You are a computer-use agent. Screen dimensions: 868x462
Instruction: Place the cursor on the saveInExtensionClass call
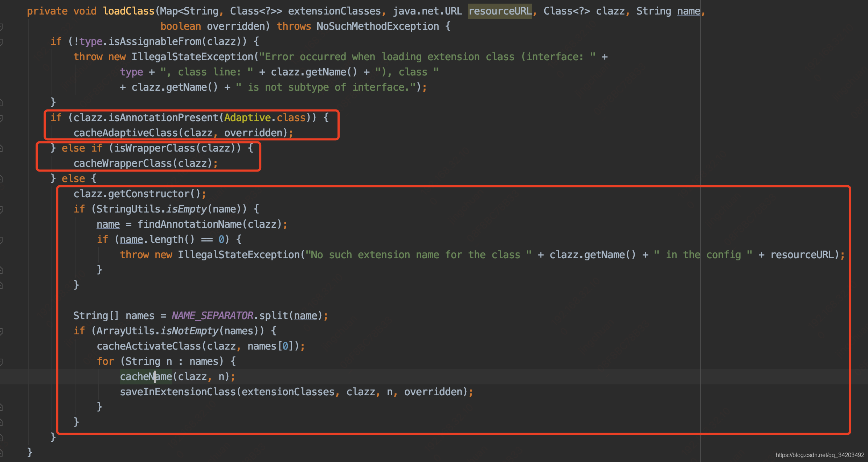pos(178,392)
